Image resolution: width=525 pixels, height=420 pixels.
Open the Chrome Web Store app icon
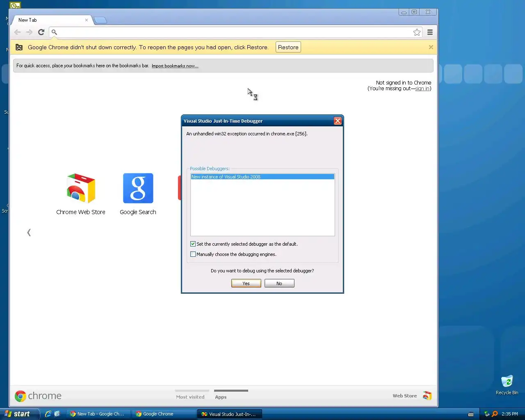(x=81, y=188)
